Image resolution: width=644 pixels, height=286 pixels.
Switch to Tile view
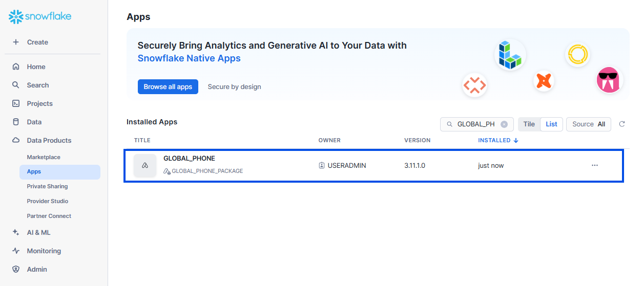tap(529, 124)
